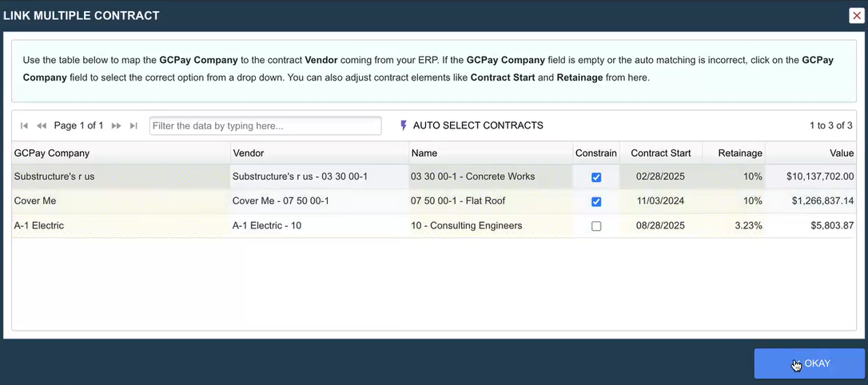The image size is (868, 385).
Task: Sort by Value column header
Action: pos(842,153)
